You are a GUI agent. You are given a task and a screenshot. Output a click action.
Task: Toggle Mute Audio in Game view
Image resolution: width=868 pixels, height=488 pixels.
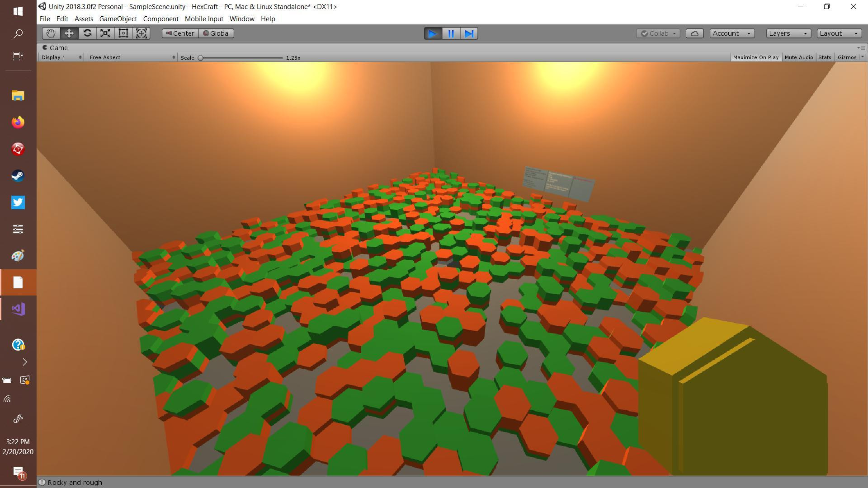tap(799, 57)
